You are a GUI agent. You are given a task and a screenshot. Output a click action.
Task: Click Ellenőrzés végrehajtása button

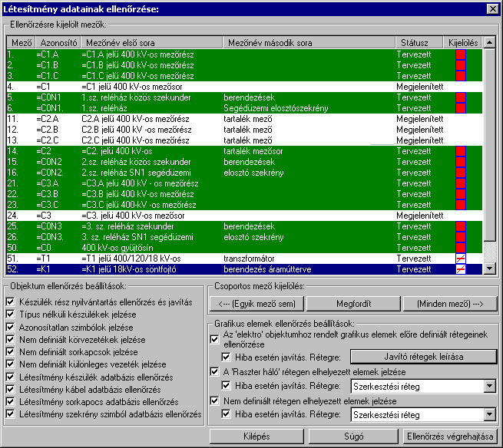450,436
